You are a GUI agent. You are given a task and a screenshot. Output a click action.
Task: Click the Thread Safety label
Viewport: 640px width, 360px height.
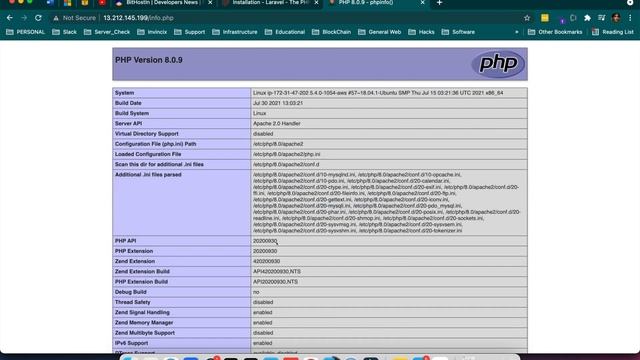click(133, 302)
